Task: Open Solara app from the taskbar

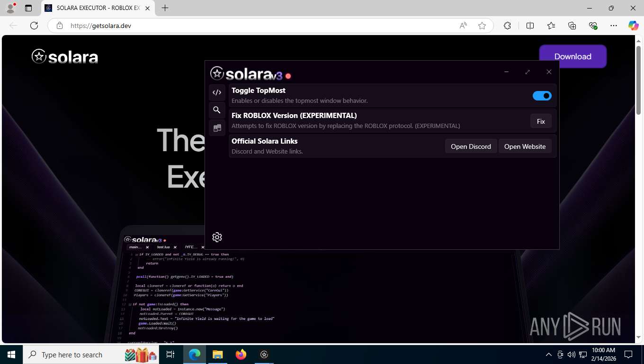Action: click(x=264, y=355)
